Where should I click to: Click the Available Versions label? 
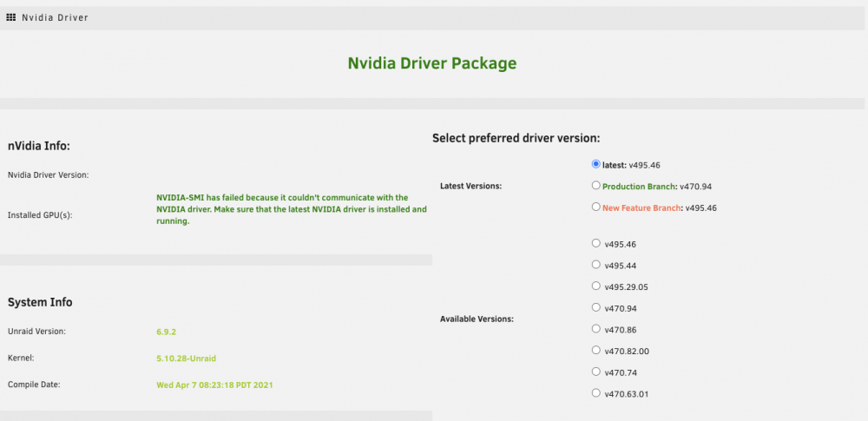477,319
